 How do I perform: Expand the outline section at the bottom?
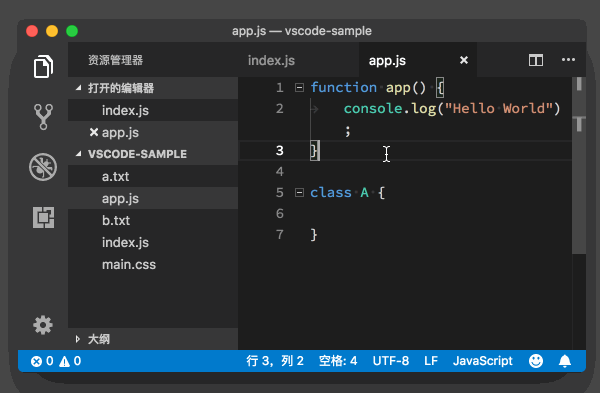[x=78, y=339]
